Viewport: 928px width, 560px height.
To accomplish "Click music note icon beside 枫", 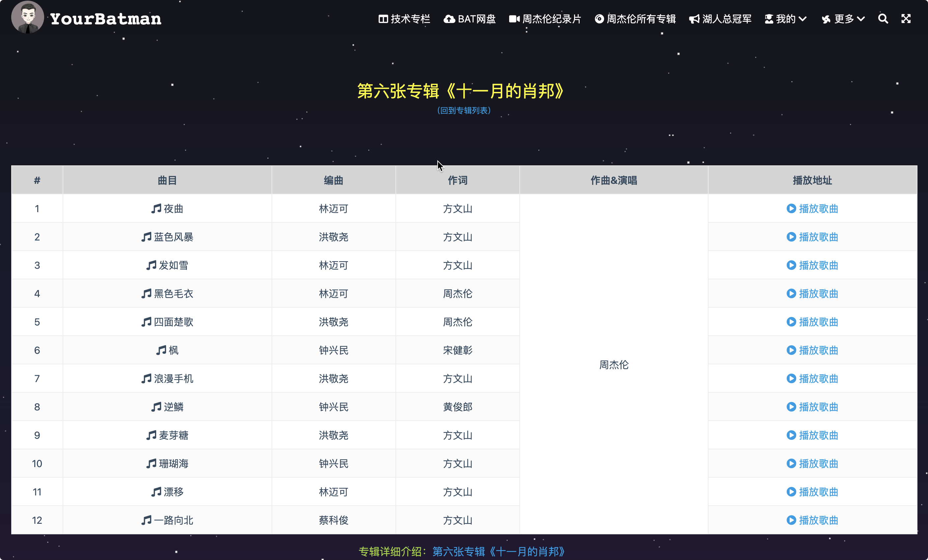I will coord(161,350).
